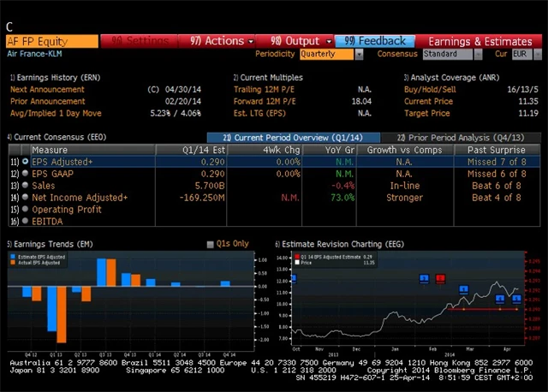Click the EUR currency field
Screen dimensions: 548x392
[x=522, y=54]
